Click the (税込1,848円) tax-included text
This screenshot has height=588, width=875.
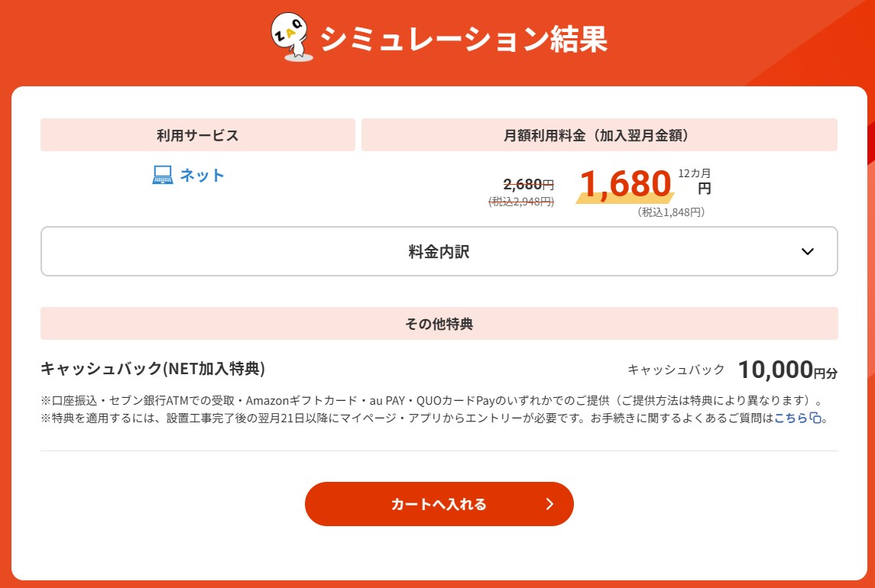670,212
